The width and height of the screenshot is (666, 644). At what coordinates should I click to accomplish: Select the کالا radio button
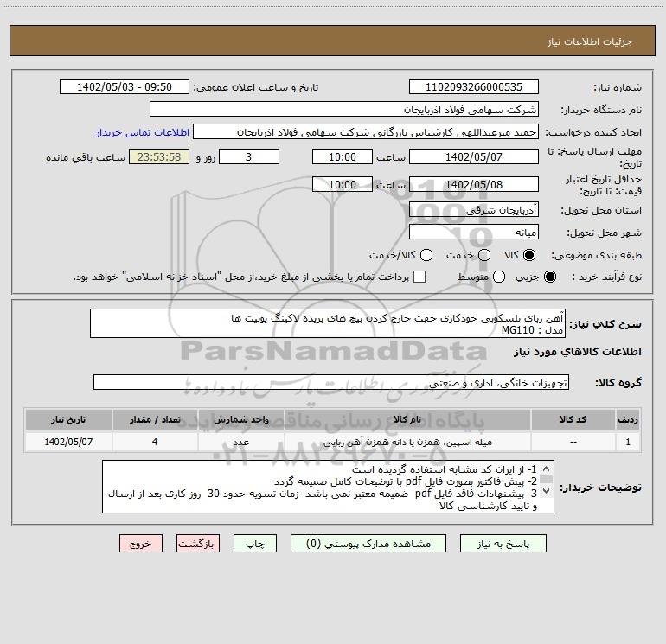pyautogui.click(x=529, y=255)
